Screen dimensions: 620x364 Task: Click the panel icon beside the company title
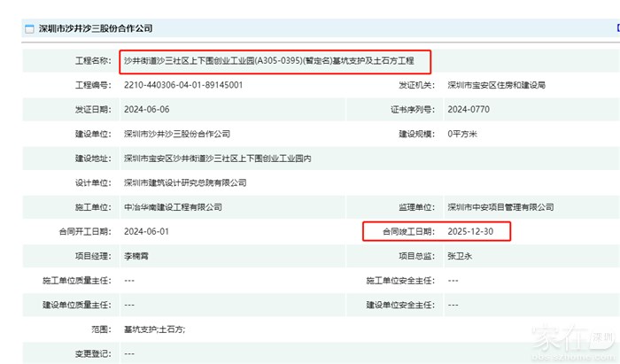click(x=28, y=29)
